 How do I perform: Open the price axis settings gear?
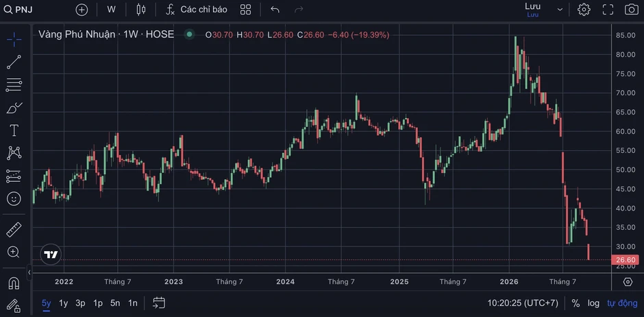pyautogui.click(x=628, y=281)
